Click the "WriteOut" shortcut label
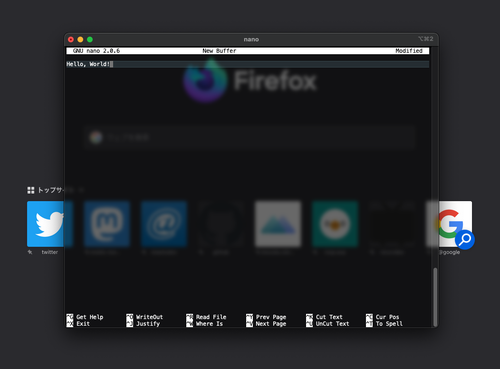Image resolution: width=500 pixels, height=369 pixels. click(x=149, y=317)
